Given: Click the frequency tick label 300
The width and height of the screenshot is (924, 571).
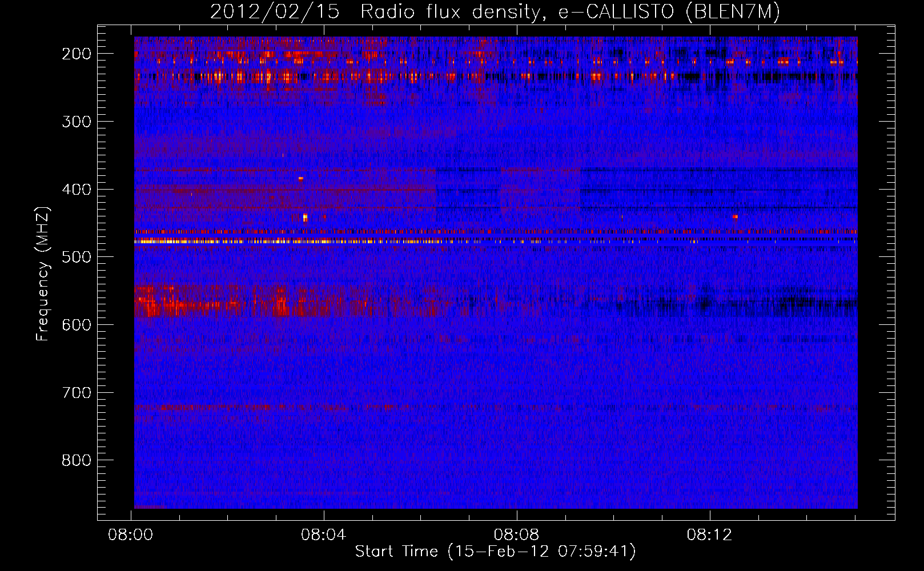Looking at the screenshot, I should pyautogui.click(x=77, y=122).
